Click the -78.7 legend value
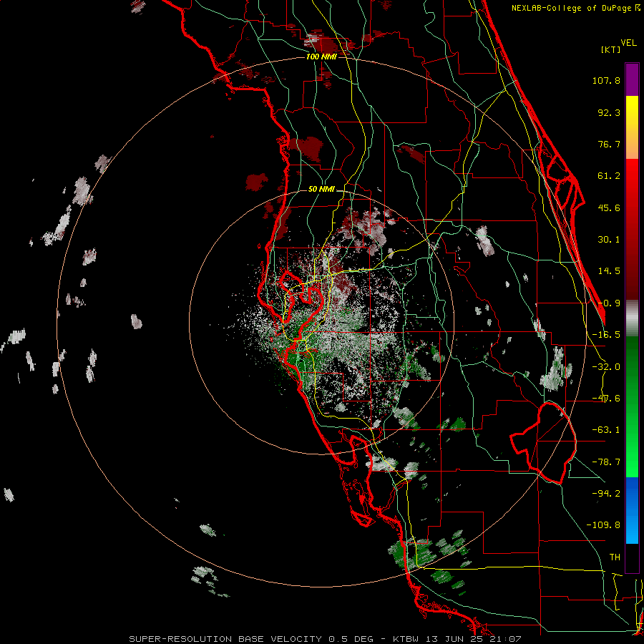The height and width of the screenshot is (644, 644). [606, 462]
